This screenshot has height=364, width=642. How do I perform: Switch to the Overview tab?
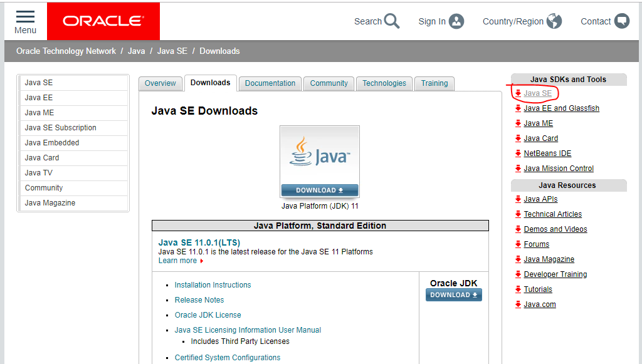pyautogui.click(x=160, y=83)
